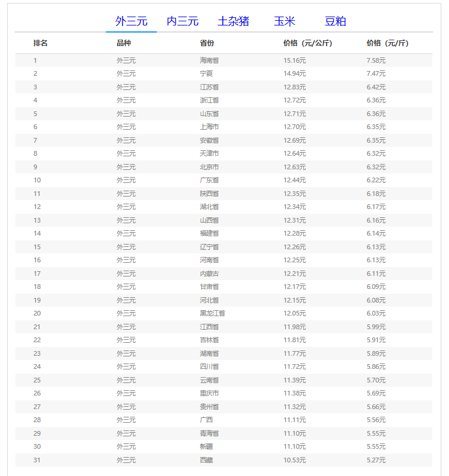Select the 外三元 tab

coord(131,21)
